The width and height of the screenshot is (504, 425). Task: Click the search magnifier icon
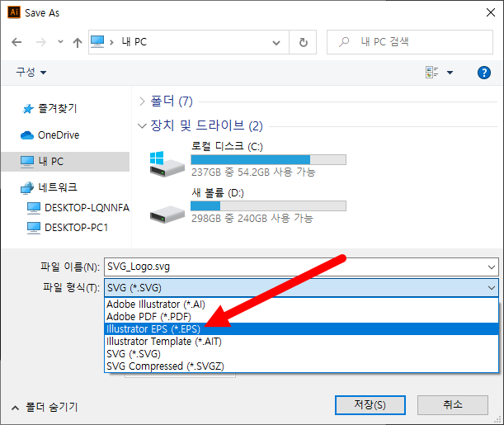coord(344,42)
